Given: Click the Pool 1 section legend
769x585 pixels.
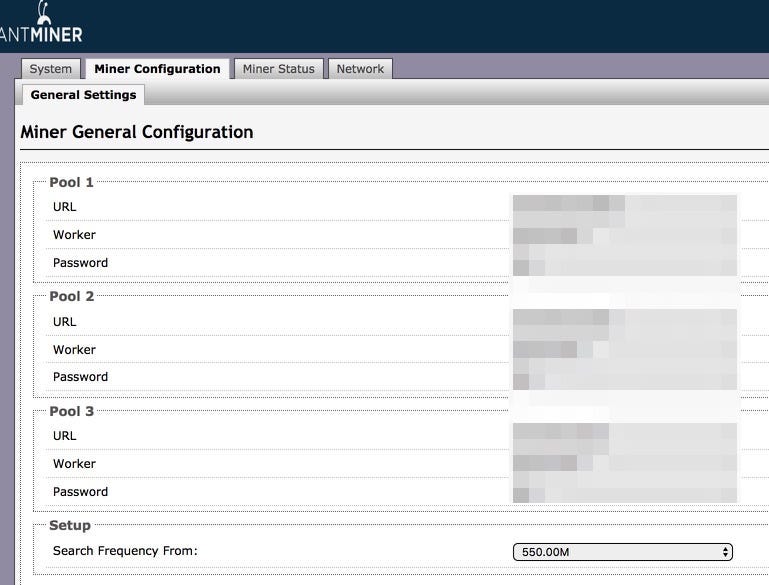Looking at the screenshot, I should 71,182.
